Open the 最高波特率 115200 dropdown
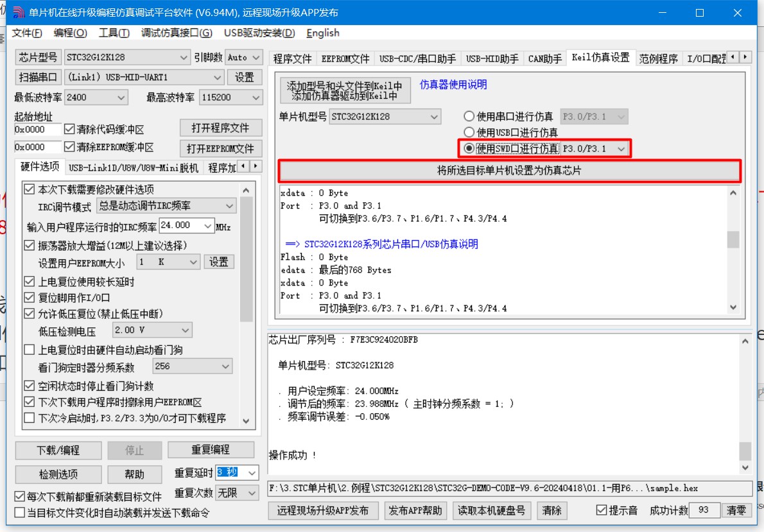764x532 pixels. (231, 98)
